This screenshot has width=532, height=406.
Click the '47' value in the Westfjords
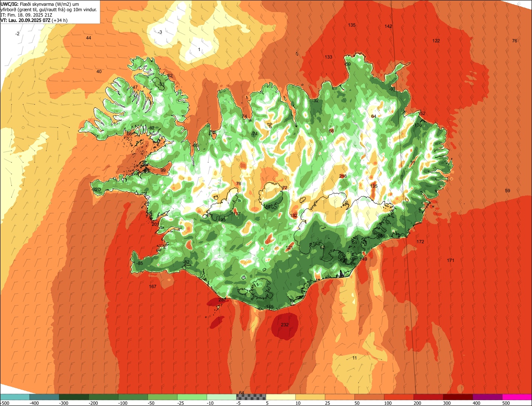(135, 87)
